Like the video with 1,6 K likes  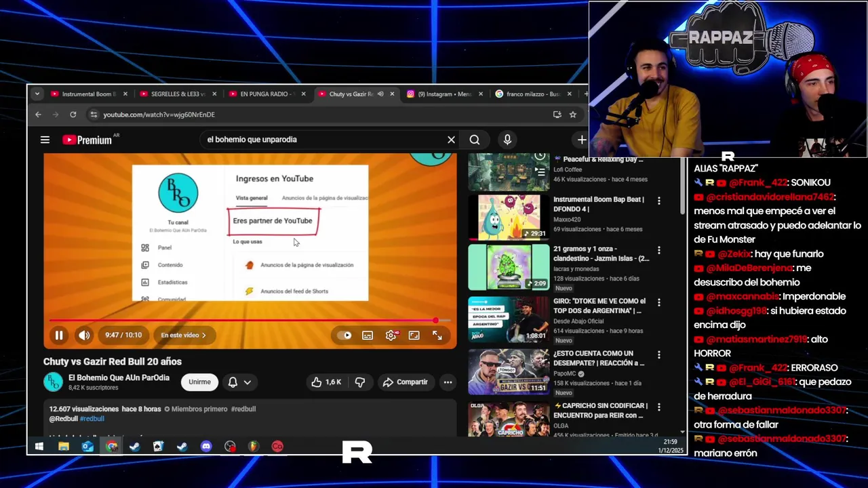(326, 382)
